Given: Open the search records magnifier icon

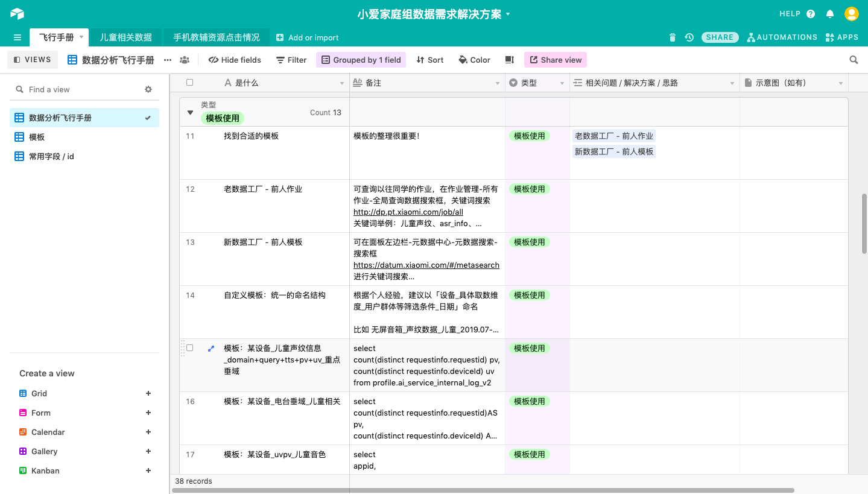Looking at the screenshot, I should 854,60.
